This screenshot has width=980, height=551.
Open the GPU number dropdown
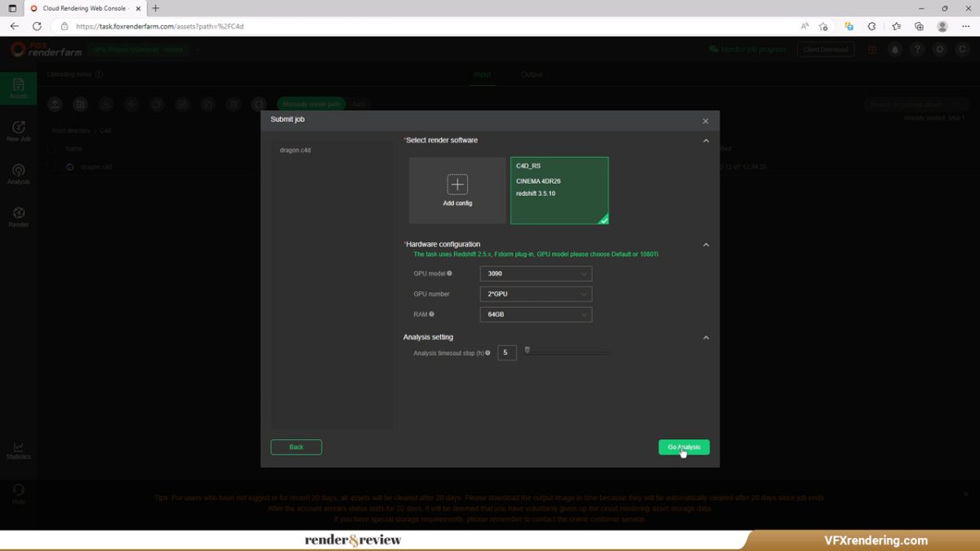point(536,294)
